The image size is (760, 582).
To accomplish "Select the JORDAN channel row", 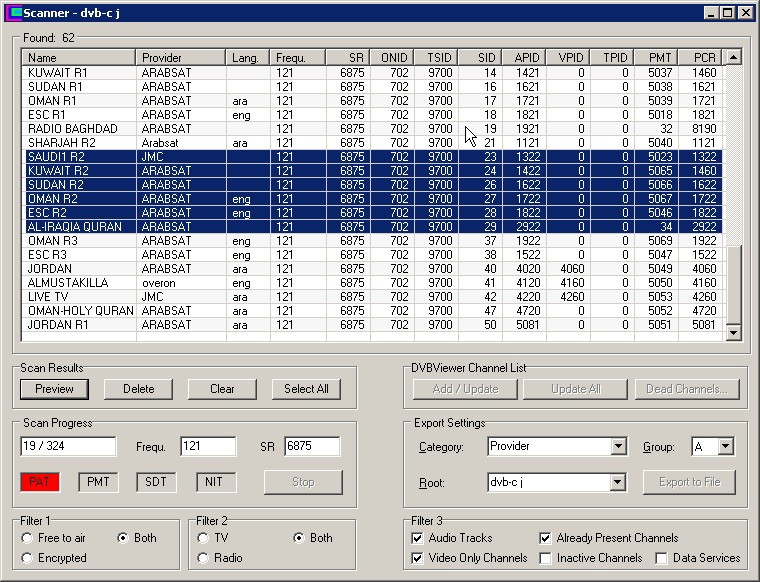I will tap(50, 269).
